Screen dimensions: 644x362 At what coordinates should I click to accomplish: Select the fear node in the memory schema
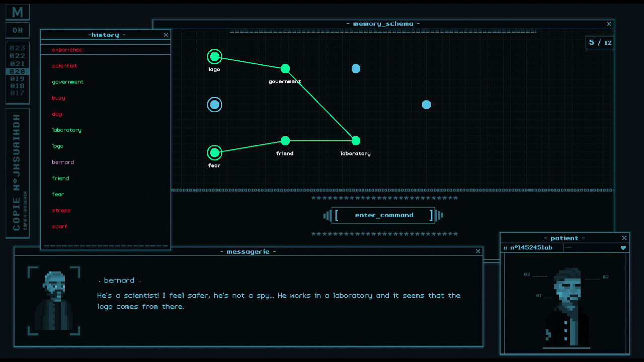click(x=214, y=152)
